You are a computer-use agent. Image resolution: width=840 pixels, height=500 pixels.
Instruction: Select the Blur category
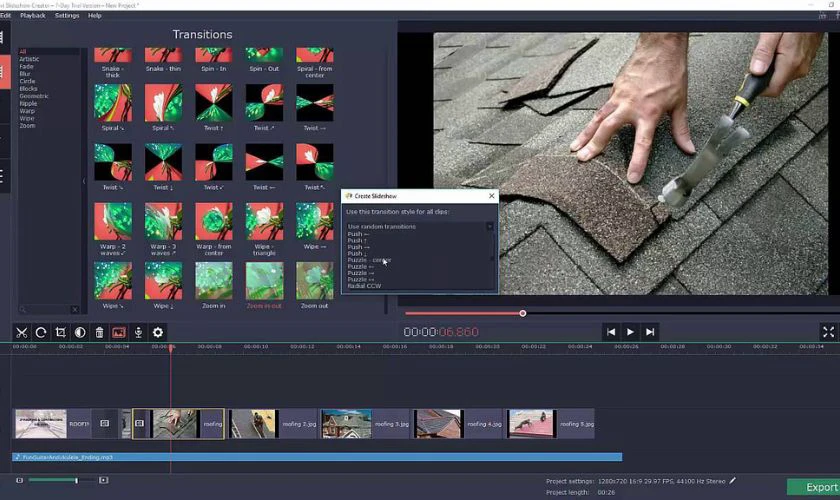(25, 74)
